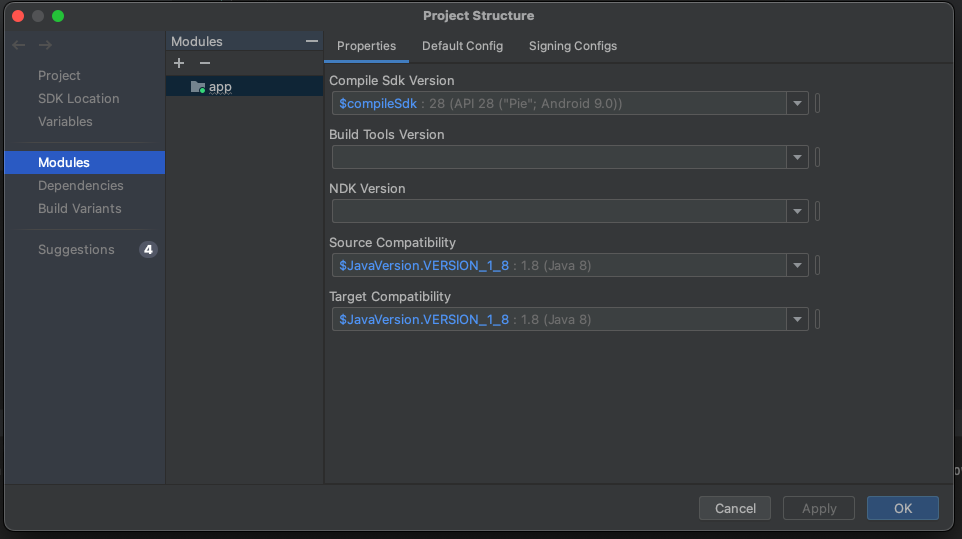The height and width of the screenshot is (539, 962).
Task: Open the Signing Configs tab
Action: (x=573, y=46)
